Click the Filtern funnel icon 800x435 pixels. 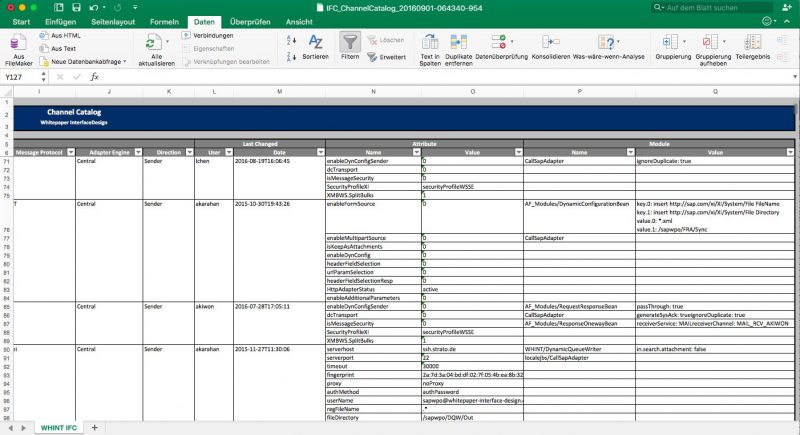(350, 42)
